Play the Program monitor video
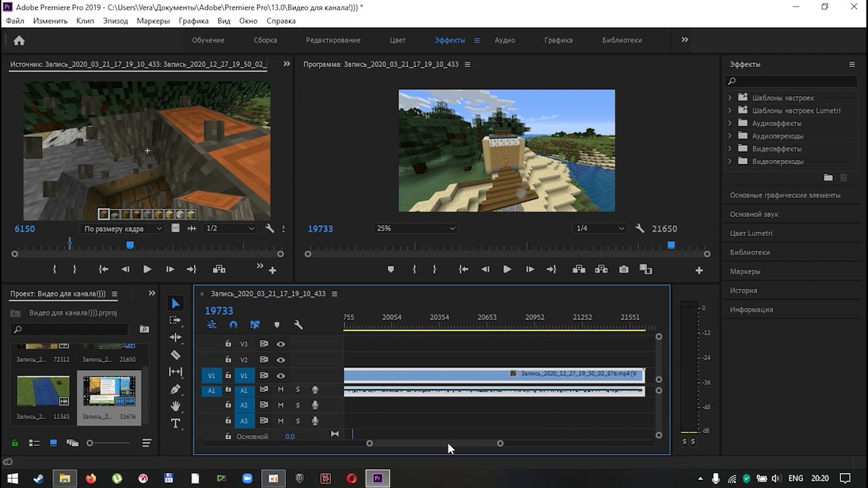Screen dimensions: 868x488 pos(507,269)
